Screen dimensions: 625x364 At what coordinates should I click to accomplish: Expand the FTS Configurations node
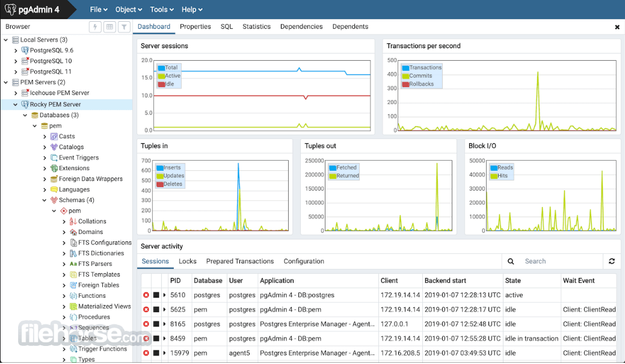pyautogui.click(x=64, y=243)
